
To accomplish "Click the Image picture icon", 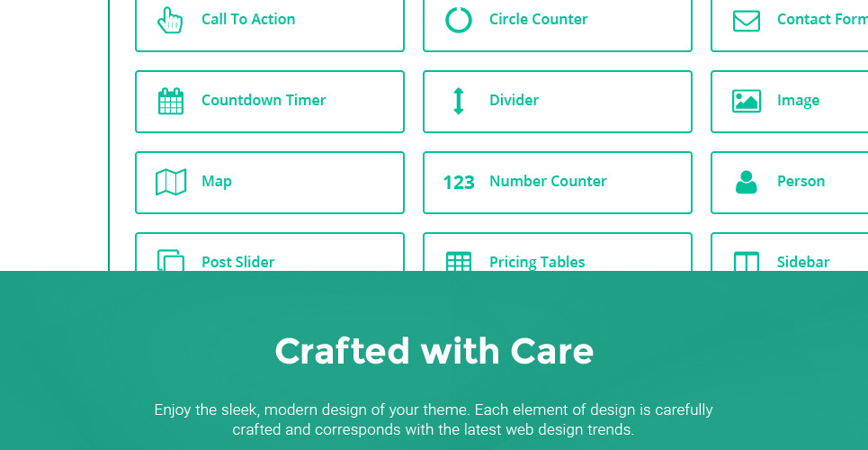I will click(x=747, y=101).
